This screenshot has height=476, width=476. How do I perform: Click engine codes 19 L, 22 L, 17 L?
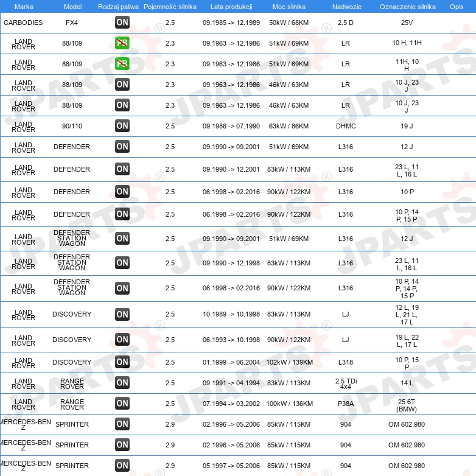pos(407,341)
